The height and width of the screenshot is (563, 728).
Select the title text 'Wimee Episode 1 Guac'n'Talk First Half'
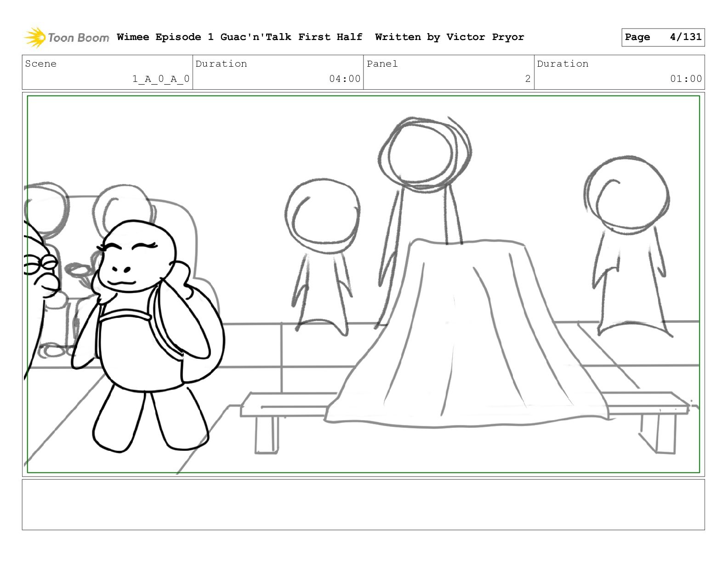pos(239,37)
